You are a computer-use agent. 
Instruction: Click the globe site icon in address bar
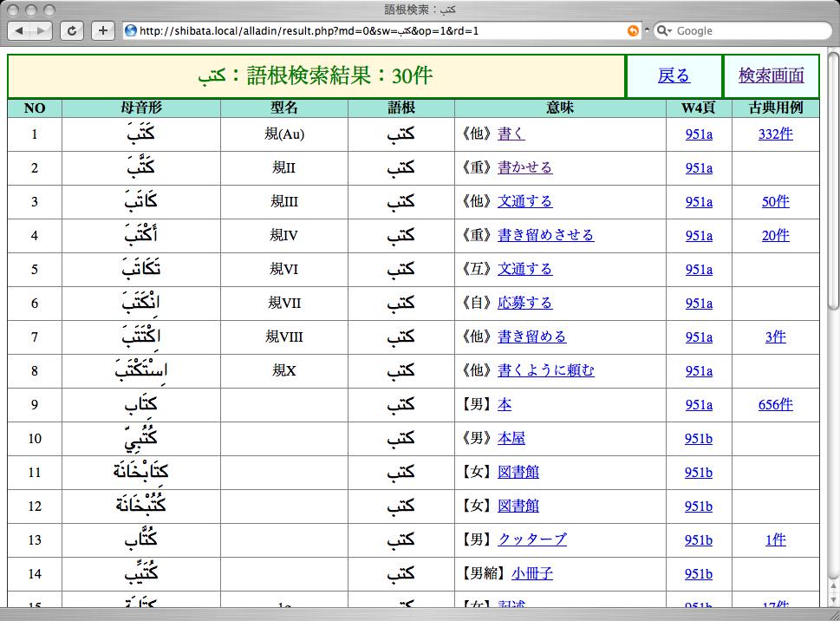(x=131, y=30)
